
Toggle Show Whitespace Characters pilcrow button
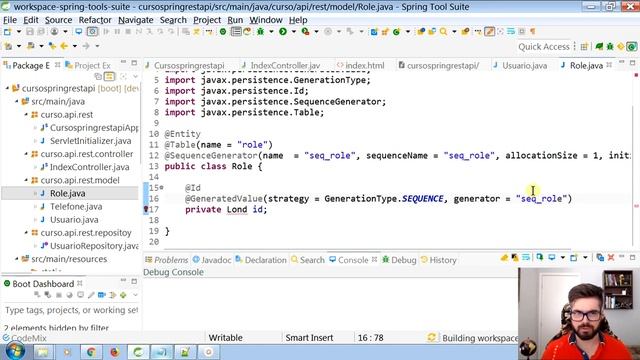(x=533, y=31)
